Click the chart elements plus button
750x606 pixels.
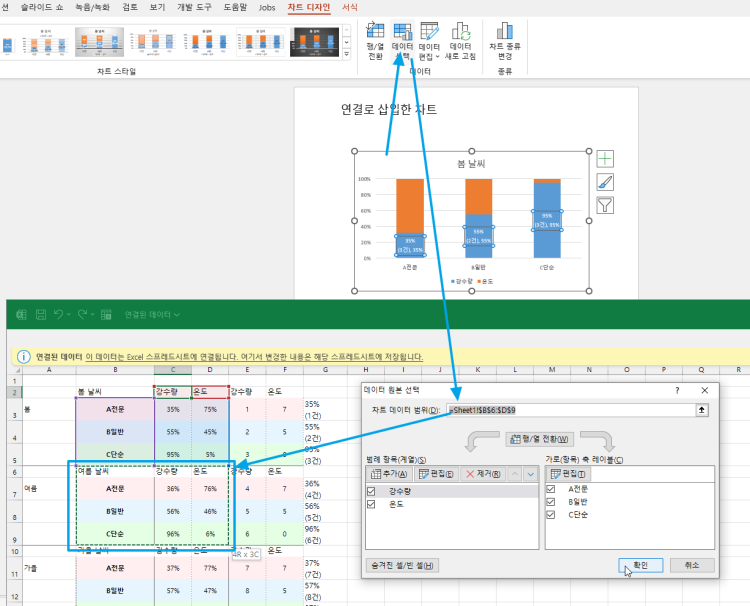(605, 159)
